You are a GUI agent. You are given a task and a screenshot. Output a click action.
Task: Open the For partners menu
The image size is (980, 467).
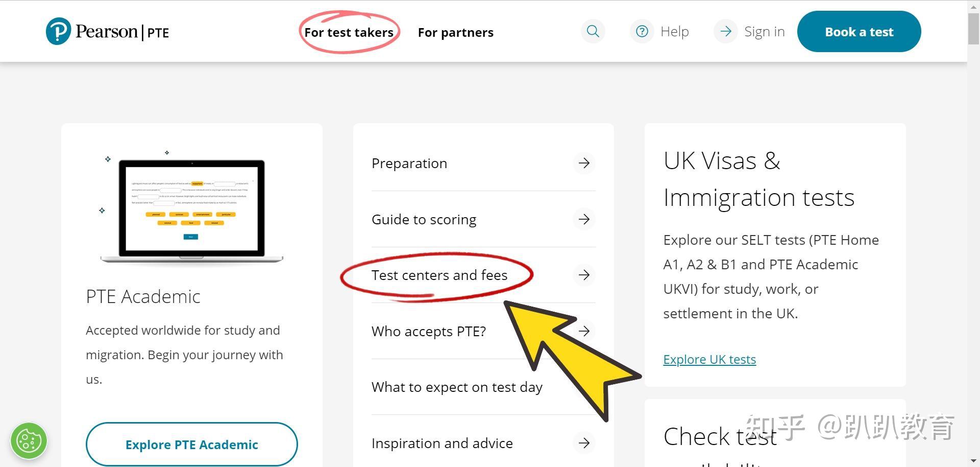pos(455,32)
